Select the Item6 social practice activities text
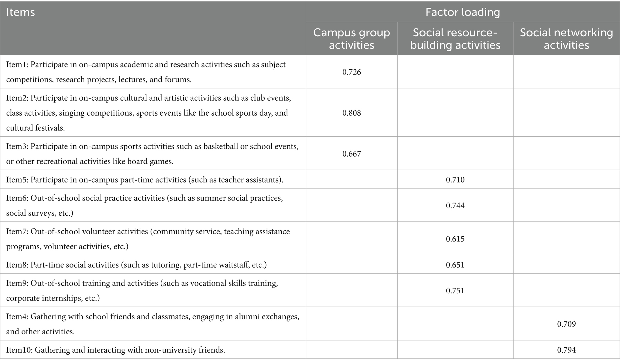The image size is (620, 364). click(145, 206)
